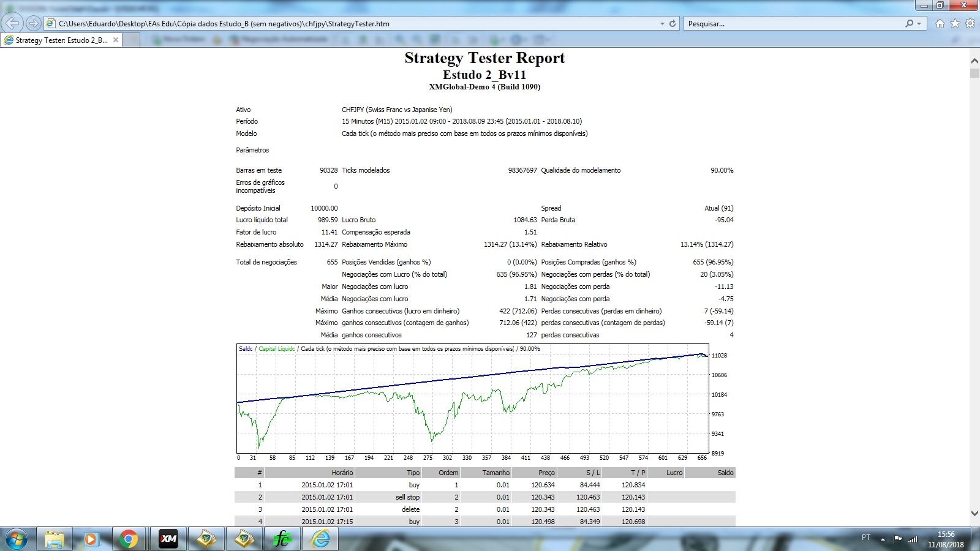Open the address bar history dropdown arrow

coord(662,23)
